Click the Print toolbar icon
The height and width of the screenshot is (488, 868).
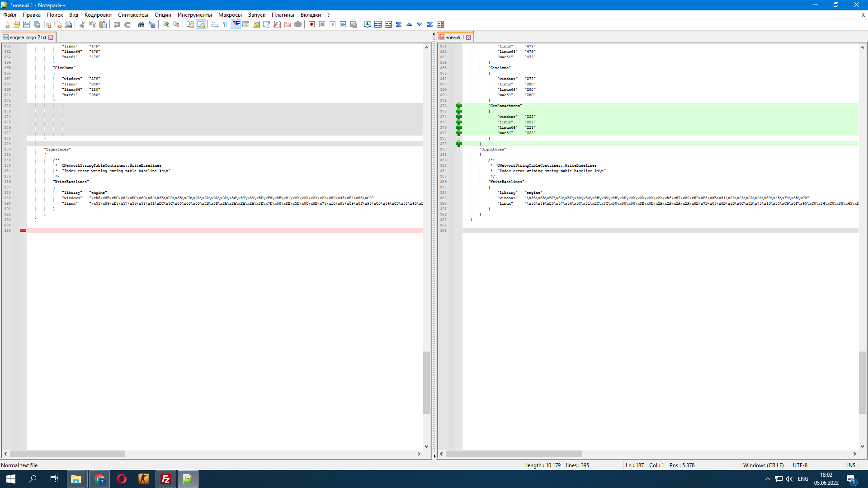[68, 24]
